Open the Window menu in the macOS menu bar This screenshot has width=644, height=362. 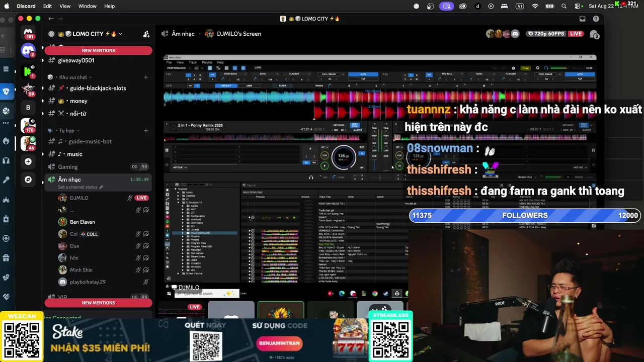click(88, 6)
